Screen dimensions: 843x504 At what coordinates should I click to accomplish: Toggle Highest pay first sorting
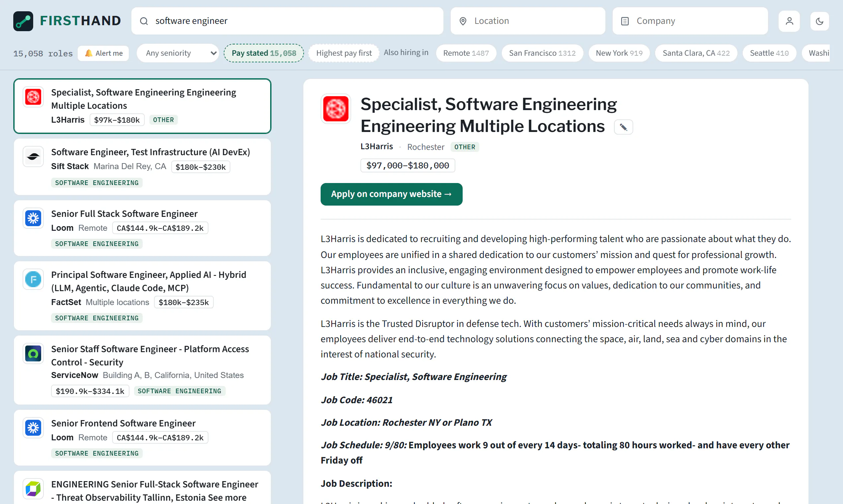coord(343,53)
